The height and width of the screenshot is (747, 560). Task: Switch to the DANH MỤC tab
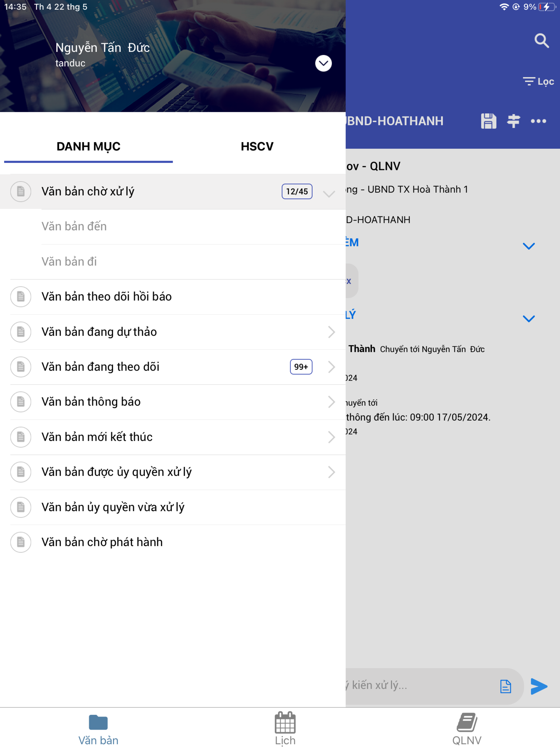[x=89, y=147]
